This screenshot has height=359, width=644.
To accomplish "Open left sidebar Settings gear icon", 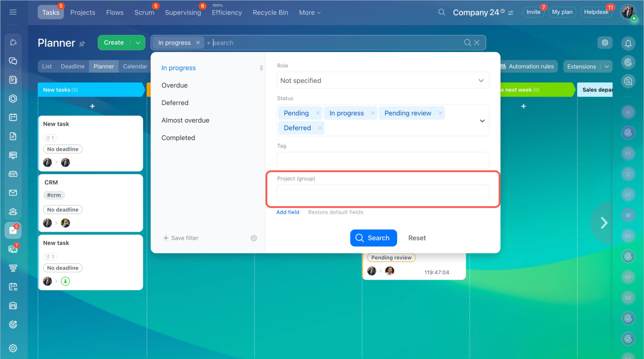I will (x=13, y=348).
